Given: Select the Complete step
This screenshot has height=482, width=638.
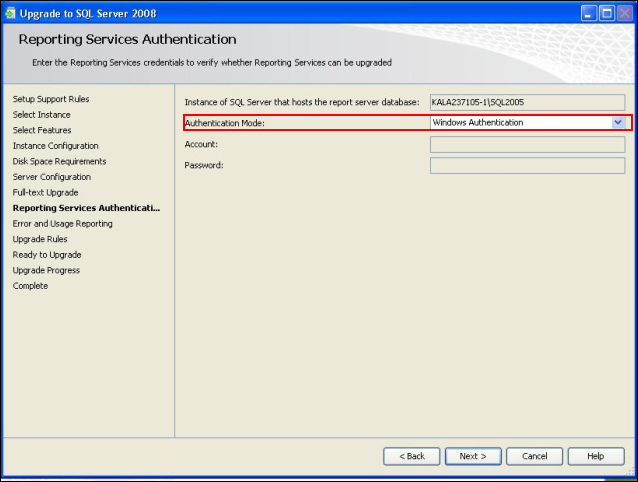Looking at the screenshot, I should [x=31, y=286].
